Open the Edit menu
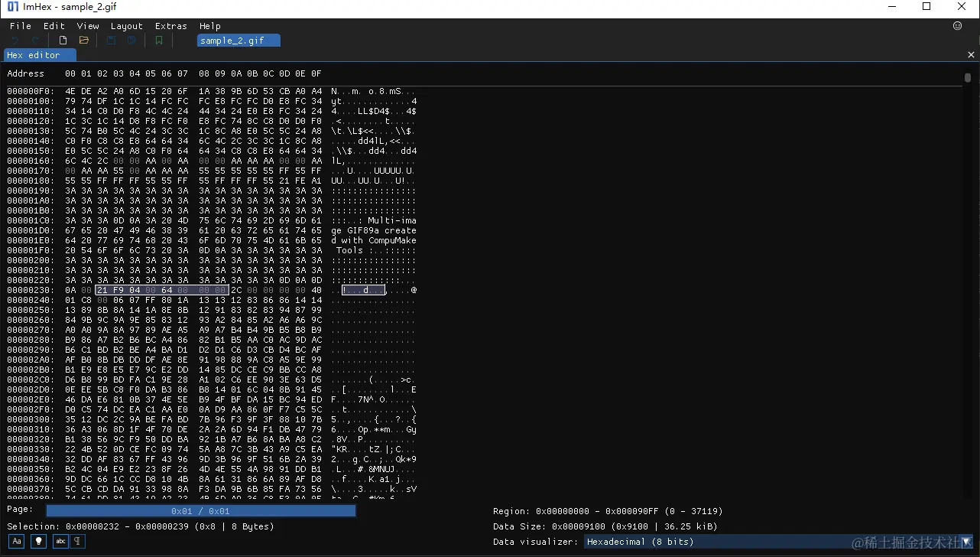 (54, 26)
